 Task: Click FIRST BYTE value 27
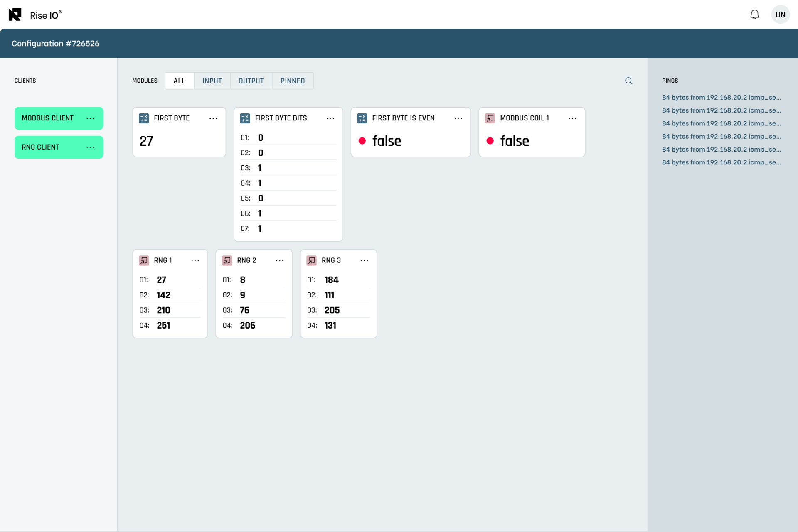click(x=146, y=141)
